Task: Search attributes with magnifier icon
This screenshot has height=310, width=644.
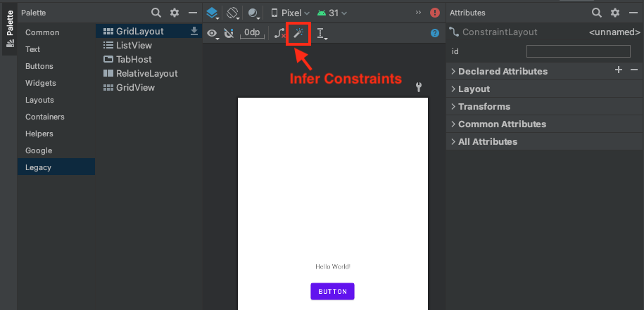Action: coord(596,13)
